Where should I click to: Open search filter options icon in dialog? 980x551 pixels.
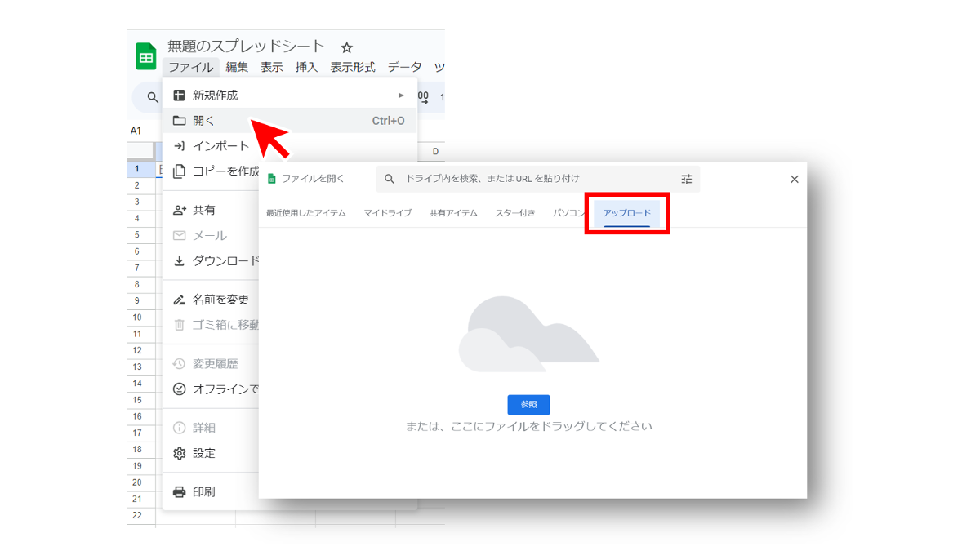(686, 179)
